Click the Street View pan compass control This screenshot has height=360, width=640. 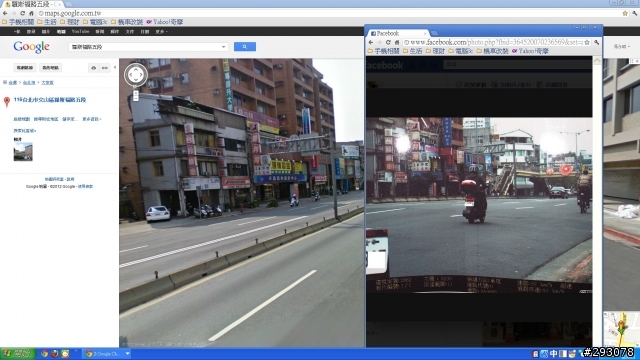click(x=136, y=75)
